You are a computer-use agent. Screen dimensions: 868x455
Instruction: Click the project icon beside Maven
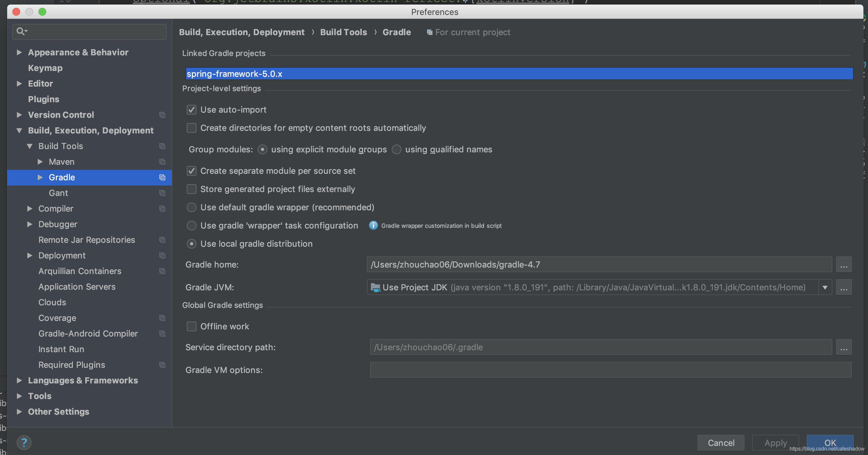pos(162,162)
